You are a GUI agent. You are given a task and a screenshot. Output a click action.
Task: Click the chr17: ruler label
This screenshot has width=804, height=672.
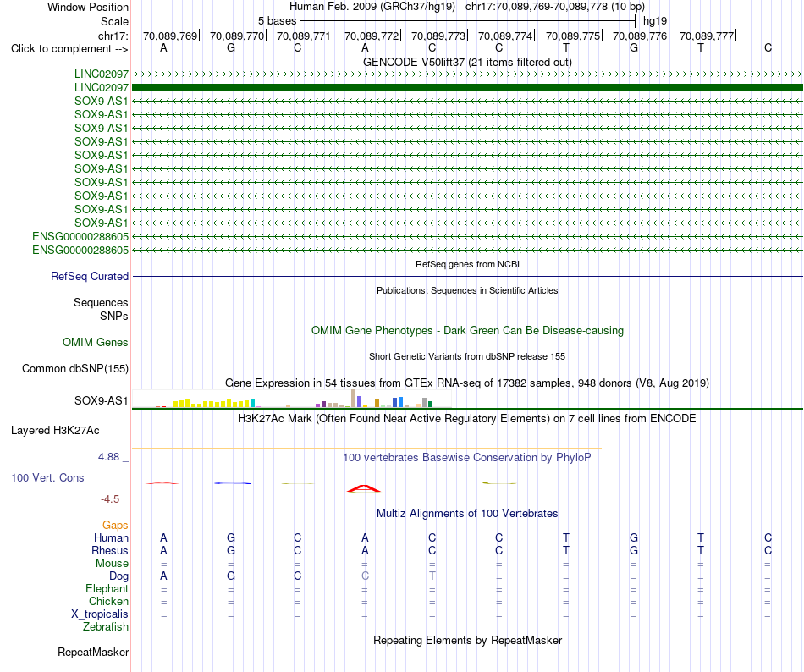113,36
